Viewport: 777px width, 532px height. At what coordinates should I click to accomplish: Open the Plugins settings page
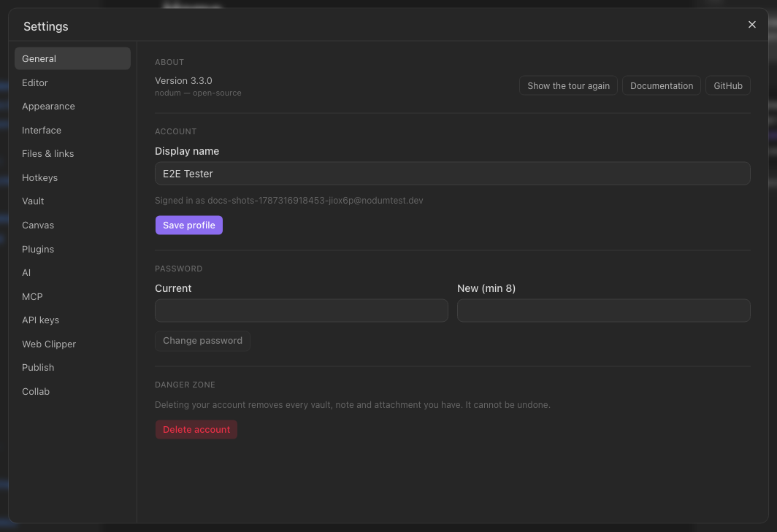pyautogui.click(x=72, y=249)
